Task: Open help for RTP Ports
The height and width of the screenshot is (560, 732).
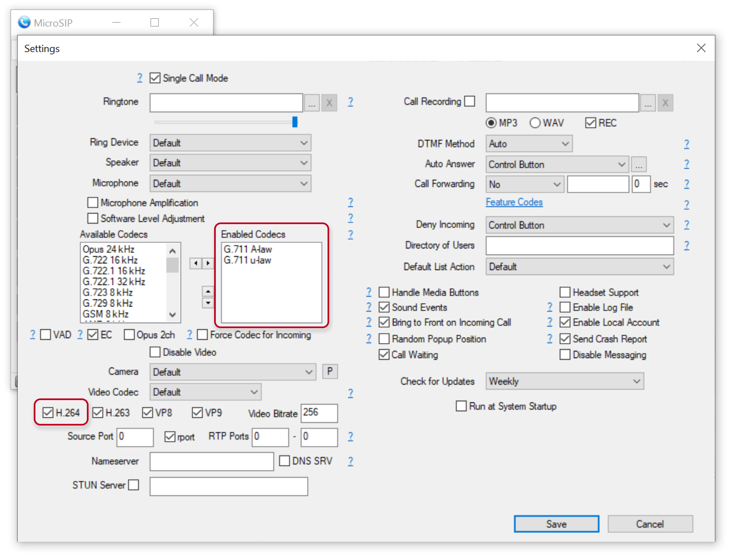Action: pos(350,436)
